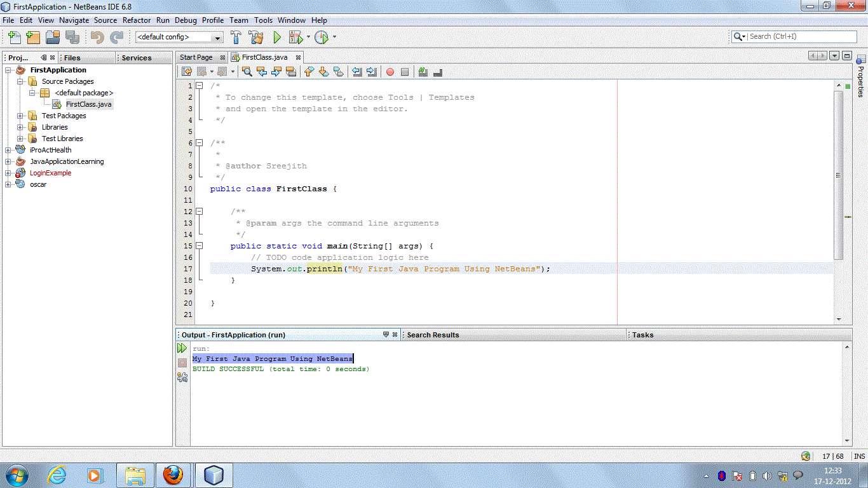This screenshot has height=488, width=868.
Task: Expand the Test Packages node
Action: (x=20, y=116)
